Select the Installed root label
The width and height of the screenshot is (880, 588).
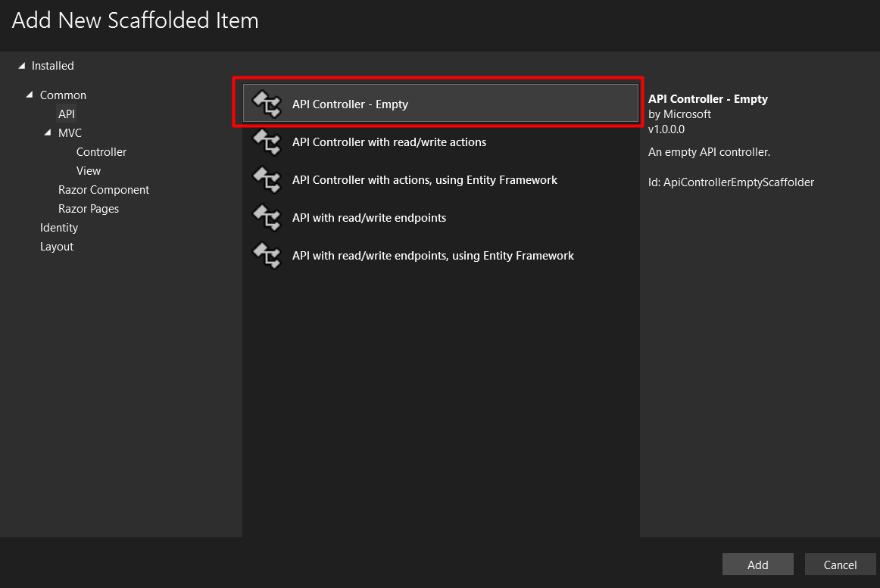click(53, 66)
